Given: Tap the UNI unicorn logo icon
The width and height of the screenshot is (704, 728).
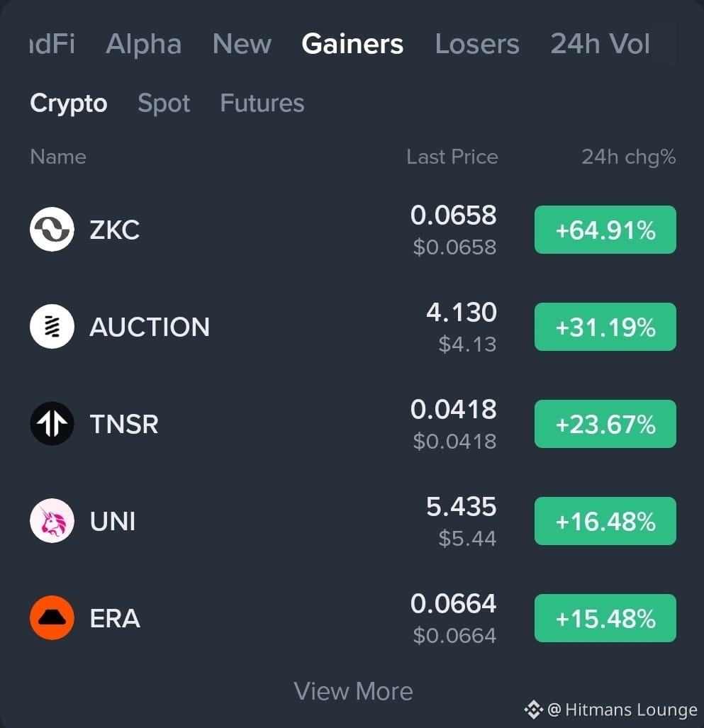Looking at the screenshot, I should (52, 520).
